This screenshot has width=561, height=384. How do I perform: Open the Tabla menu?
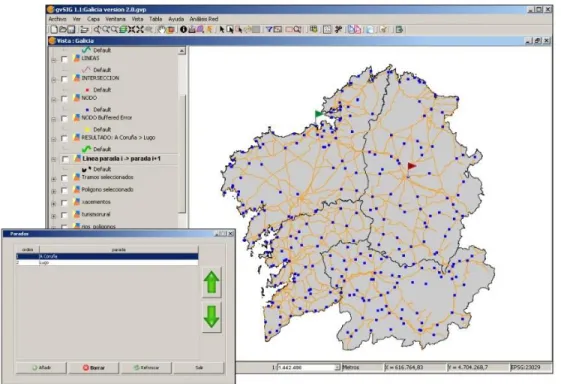[156, 19]
